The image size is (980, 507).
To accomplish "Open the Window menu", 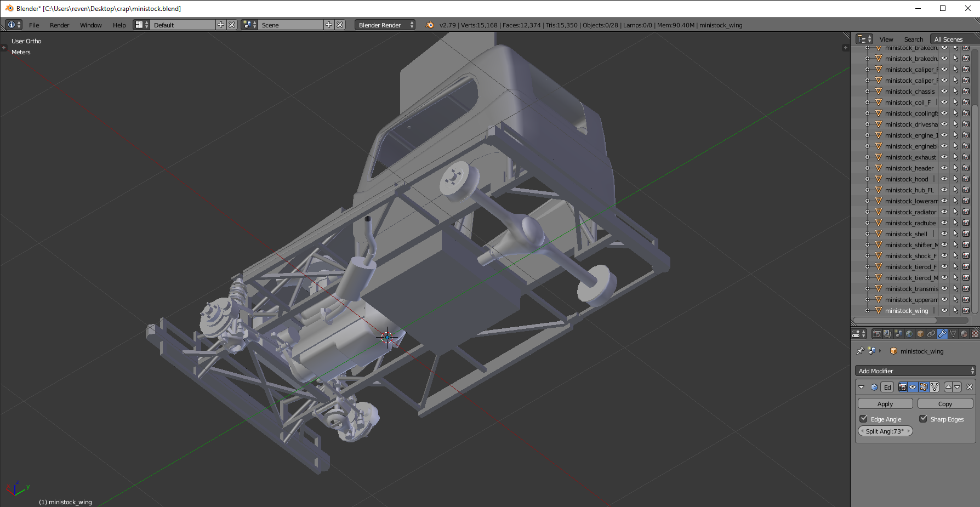I will coord(90,25).
